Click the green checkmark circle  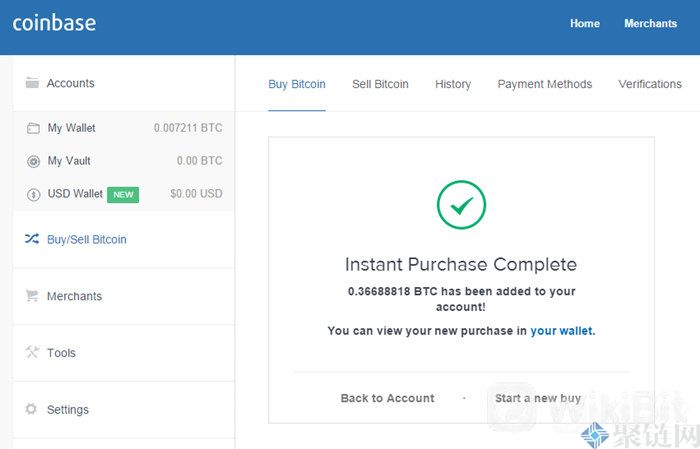coord(461,204)
